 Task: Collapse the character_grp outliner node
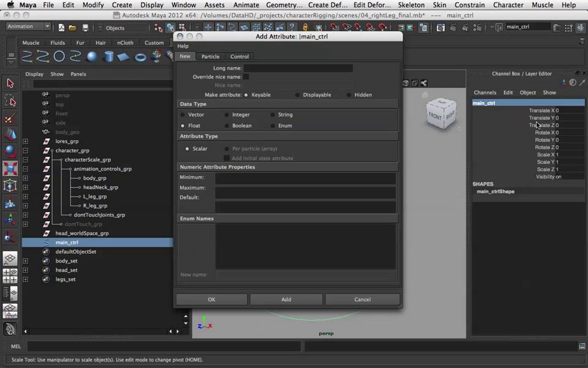tap(25, 151)
